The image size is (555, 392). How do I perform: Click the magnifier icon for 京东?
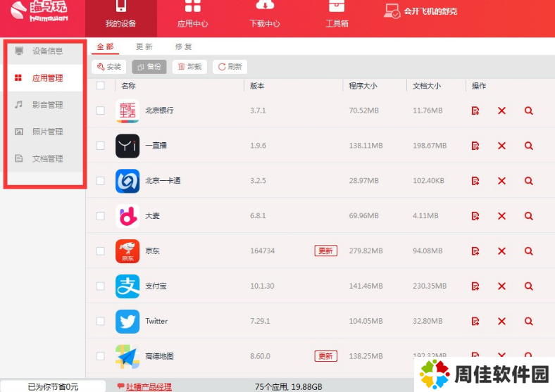tap(528, 251)
